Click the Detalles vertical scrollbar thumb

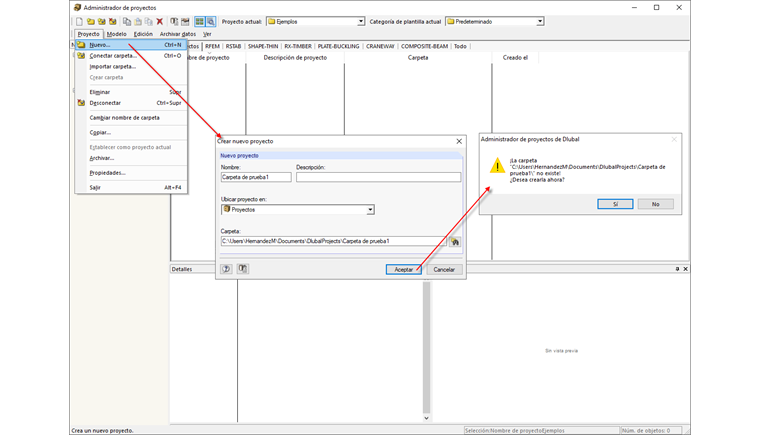[x=427, y=347]
